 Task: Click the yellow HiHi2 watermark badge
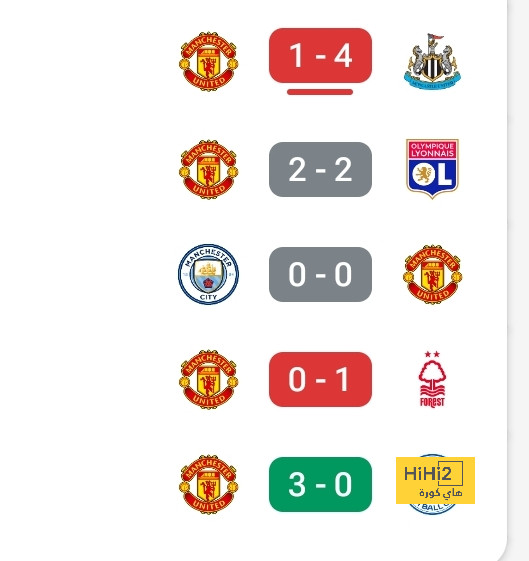(435, 480)
